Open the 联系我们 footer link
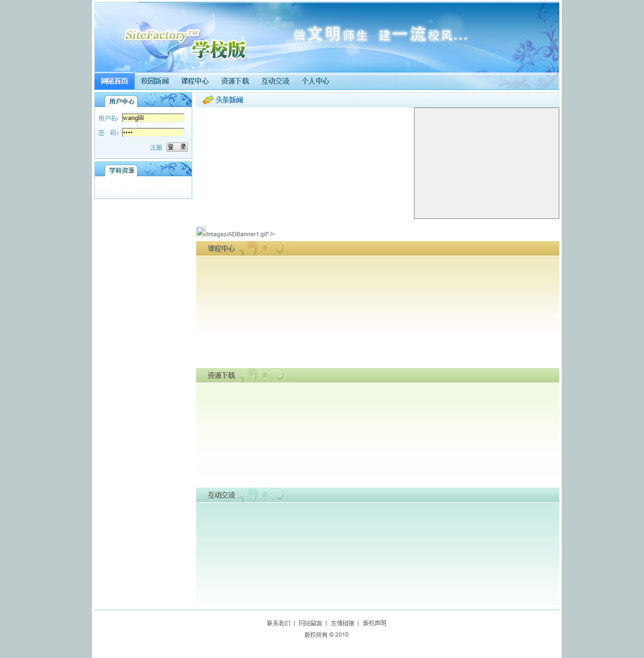 pyautogui.click(x=279, y=624)
